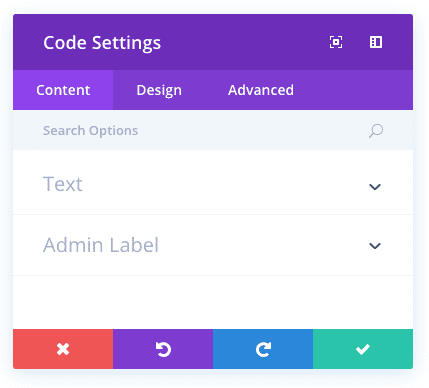Open the Advanced tab
Image resolution: width=429 pixels, height=388 pixels.
tap(261, 90)
